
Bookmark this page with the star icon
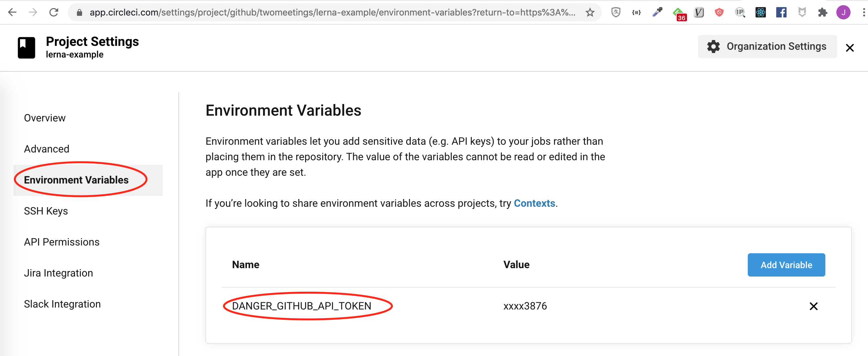click(x=590, y=13)
